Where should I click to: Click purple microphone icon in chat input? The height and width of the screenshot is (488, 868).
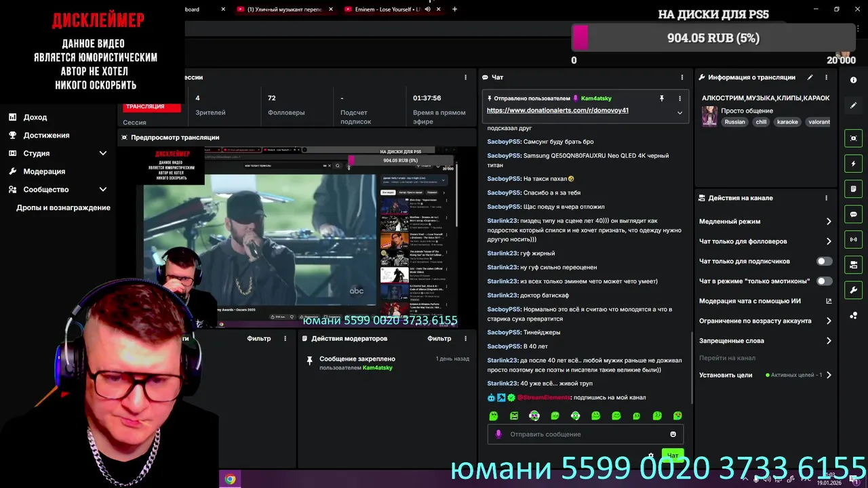point(498,434)
